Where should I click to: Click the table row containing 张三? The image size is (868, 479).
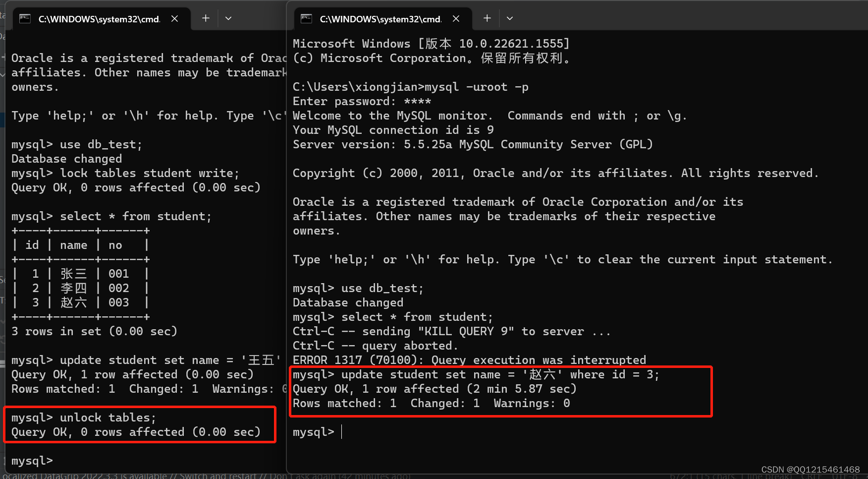click(80, 274)
